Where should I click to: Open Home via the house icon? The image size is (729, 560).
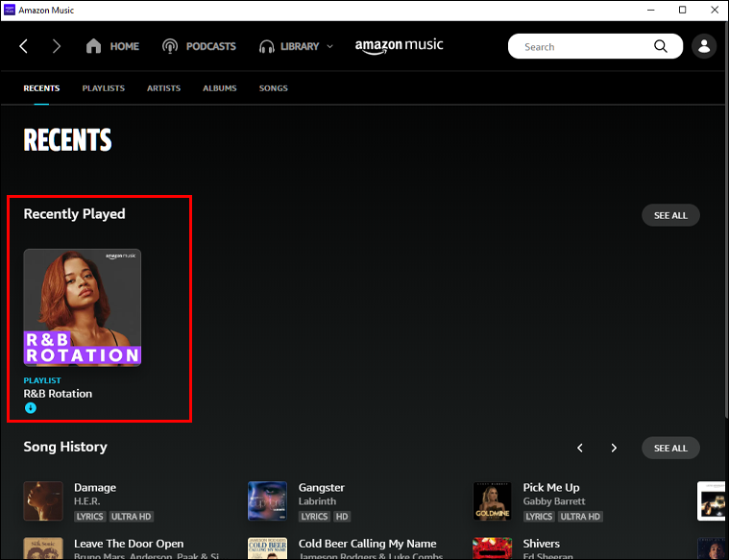[93, 46]
